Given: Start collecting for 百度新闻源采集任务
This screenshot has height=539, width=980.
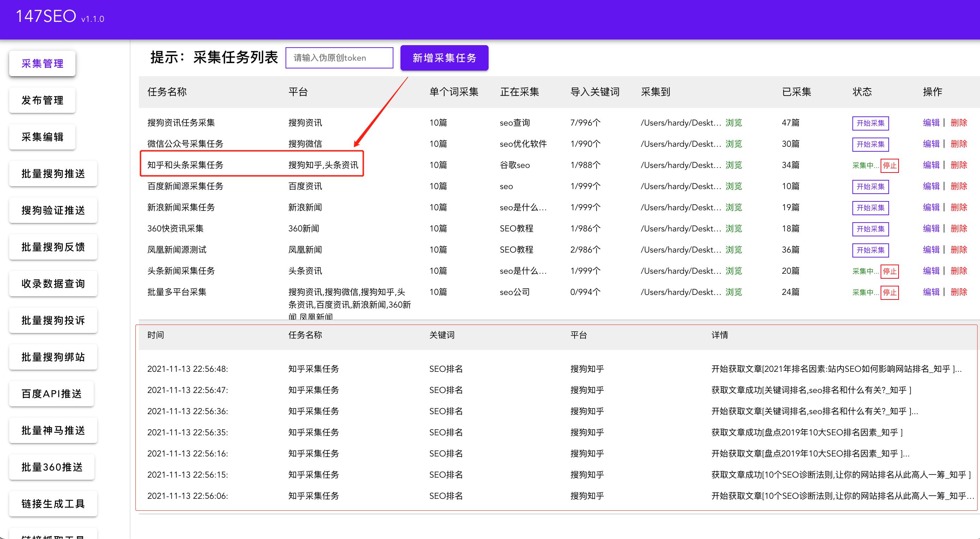Looking at the screenshot, I should tap(870, 187).
